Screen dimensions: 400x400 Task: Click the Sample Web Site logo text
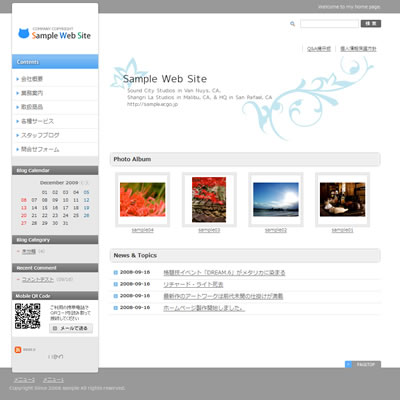(61, 35)
